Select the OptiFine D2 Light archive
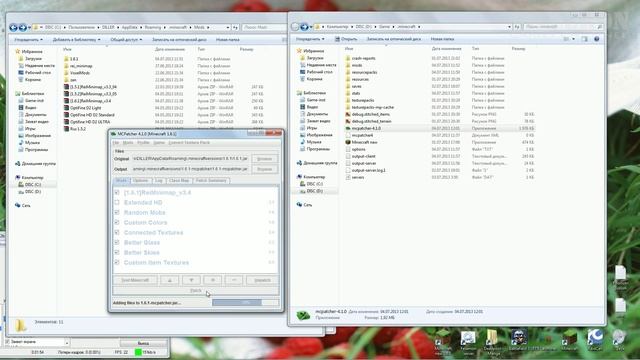 pos(85,108)
